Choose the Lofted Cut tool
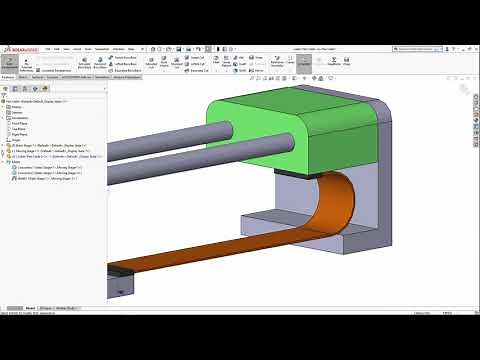Screen dimensions: 480x360 tap(195, 64)
